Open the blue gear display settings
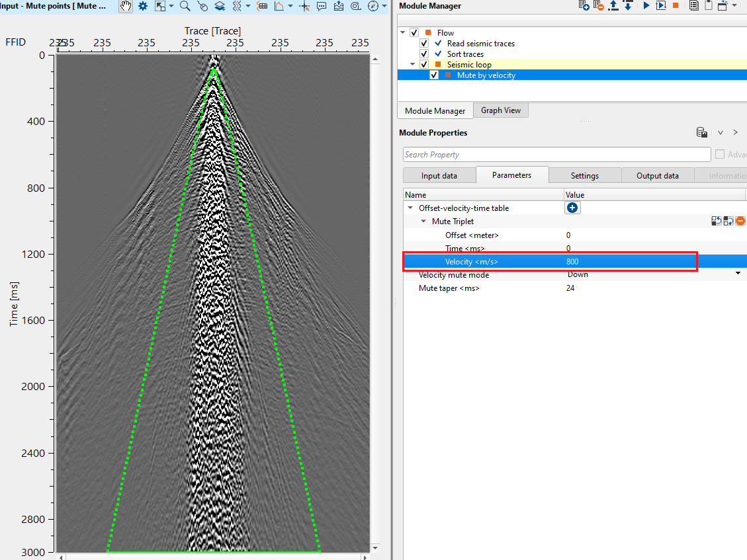 point(142,6)
